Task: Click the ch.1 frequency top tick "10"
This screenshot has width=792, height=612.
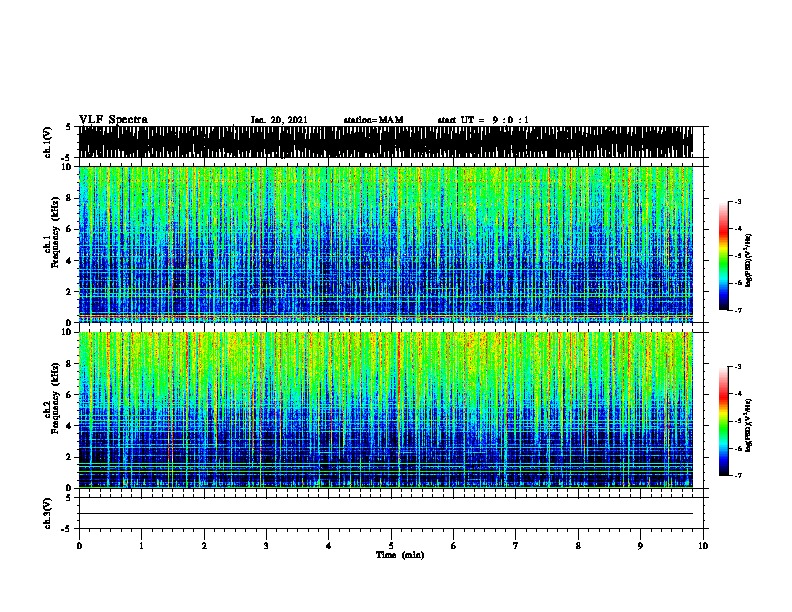Action: click(x=67, y=167)
